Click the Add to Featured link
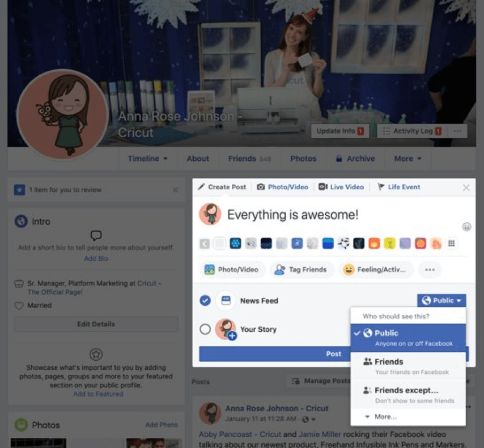The height and width of the screenshot is (448, 484). point(98,394)
